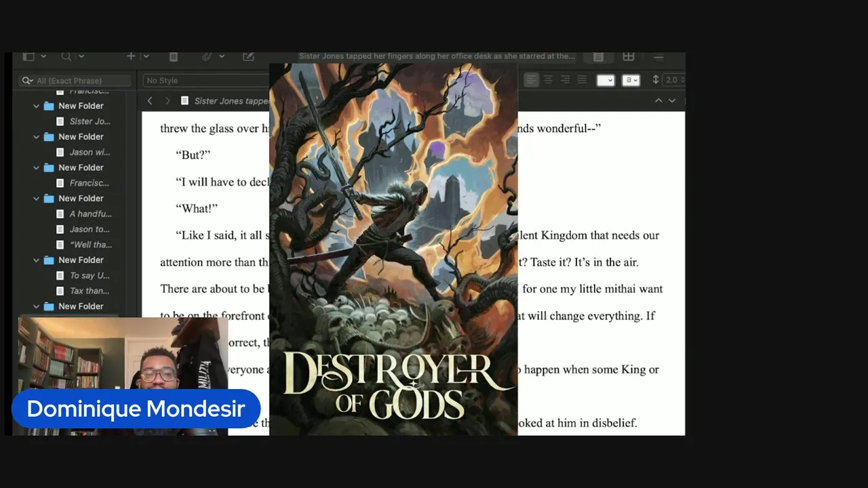Click the page icon beside Jason wi...
The width and height of the screenshot is (868, 488).
60,152
